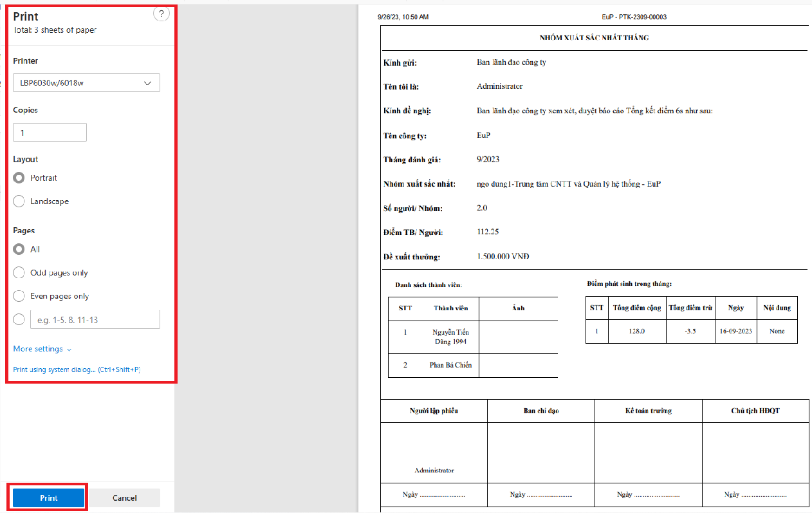Open Print using system dialog link
Image resolution: width=812 pixels, height=513 pixels.
click(77, 369)
